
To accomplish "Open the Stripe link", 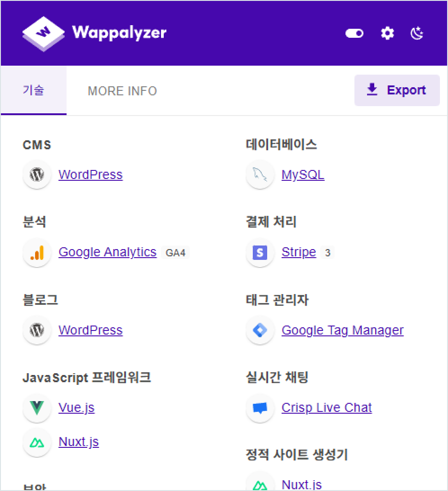I will tap(299, 252).
